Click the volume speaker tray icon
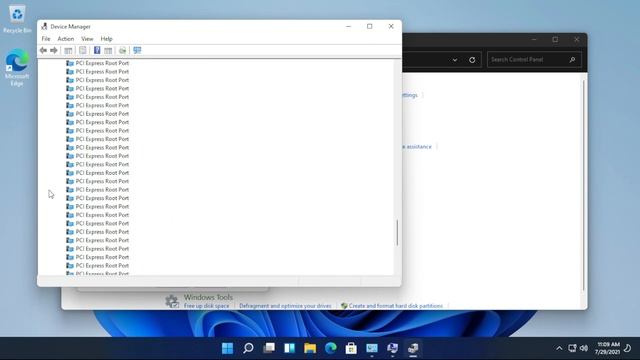Viewport: 640px width, 360px height. (x=584, y=348)
